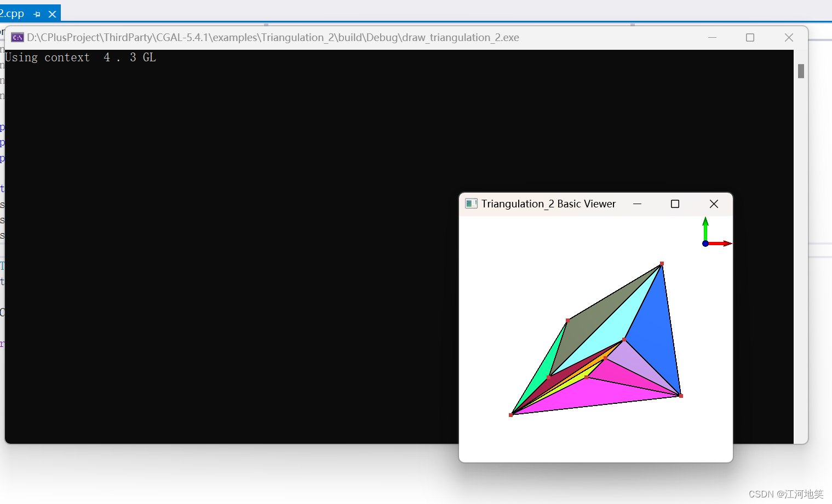This screenshot has width=832, height=504.
Task: Minimize the Triangulation_2 Basic Viewer window
Action: [x=637, y=204]
